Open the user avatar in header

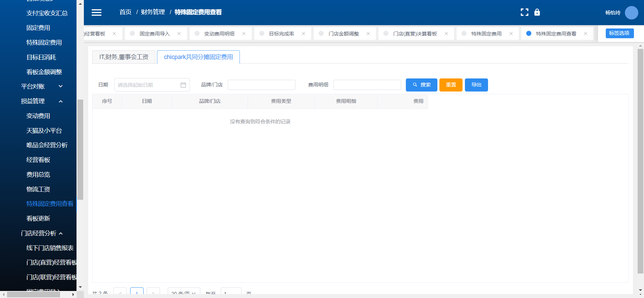point(631,13)
